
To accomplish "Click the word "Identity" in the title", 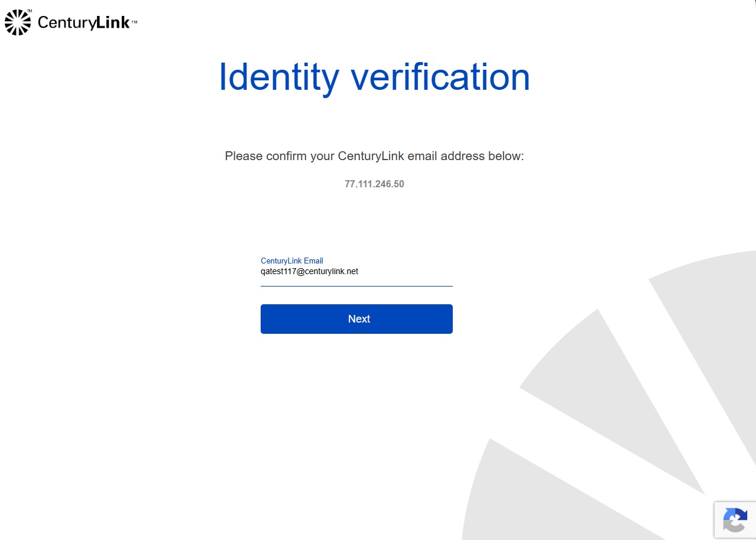I will (279, 77).
